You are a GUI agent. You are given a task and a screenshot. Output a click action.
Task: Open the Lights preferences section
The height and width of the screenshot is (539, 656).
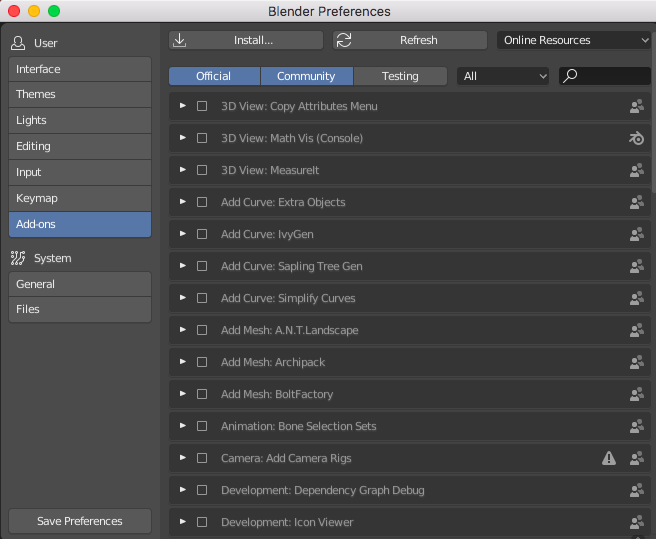(80, 121)
